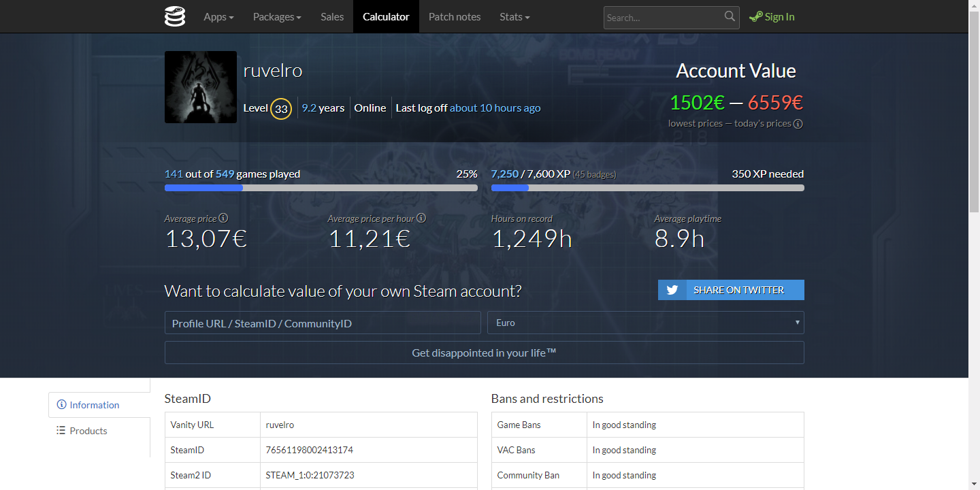
Task: Click the Share on Twitter button
Action: pos(731,290)
